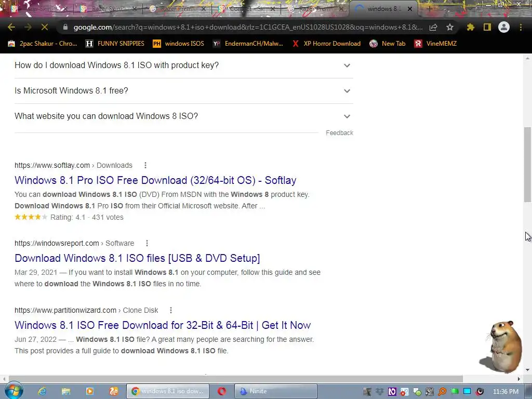Open the "2pac Shakur" bookmark
This screenshot has width=532, height=399.
coord(43,44)
